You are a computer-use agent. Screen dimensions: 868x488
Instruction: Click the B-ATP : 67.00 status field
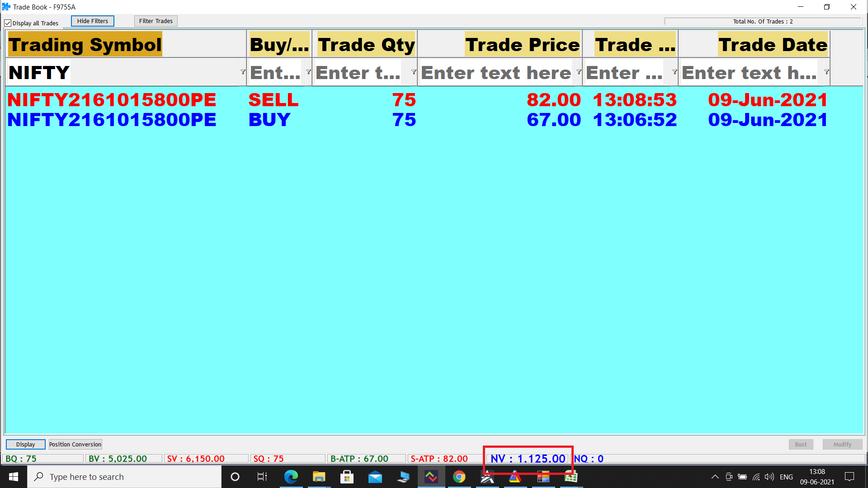[366, 459]
